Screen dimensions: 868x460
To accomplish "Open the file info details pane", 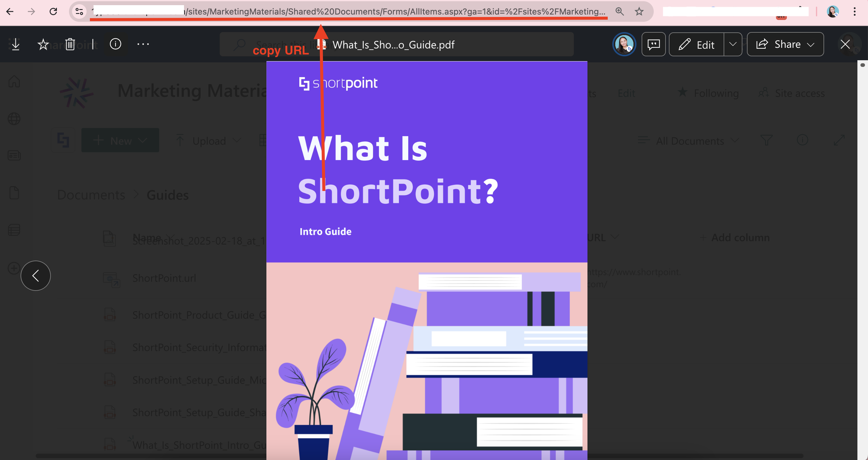I will (x=115, y=44).
